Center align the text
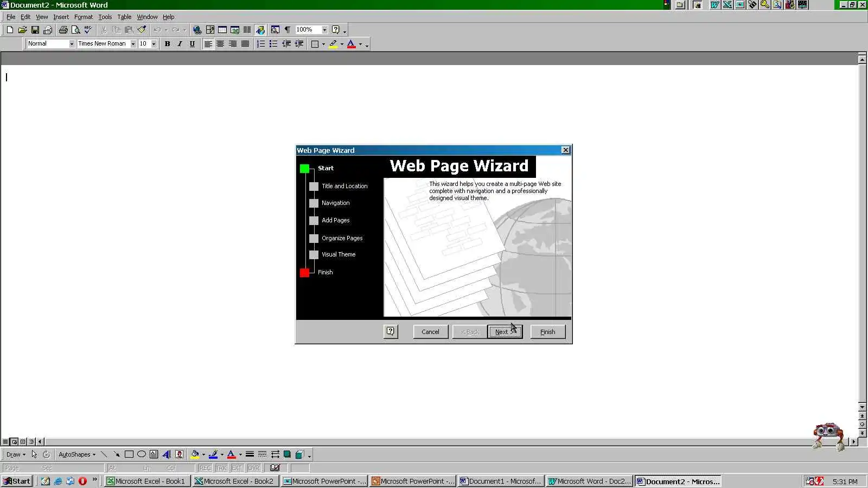The height and width of the screenshot is (488, 868). coord(220,44)
